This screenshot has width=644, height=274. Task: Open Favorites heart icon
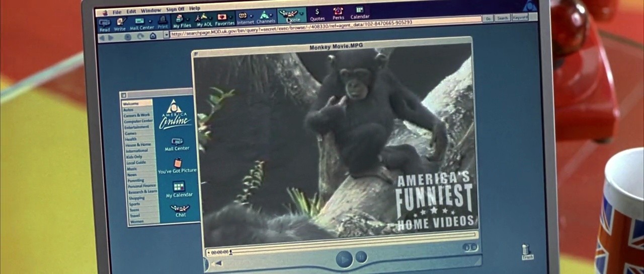(224, 19)
